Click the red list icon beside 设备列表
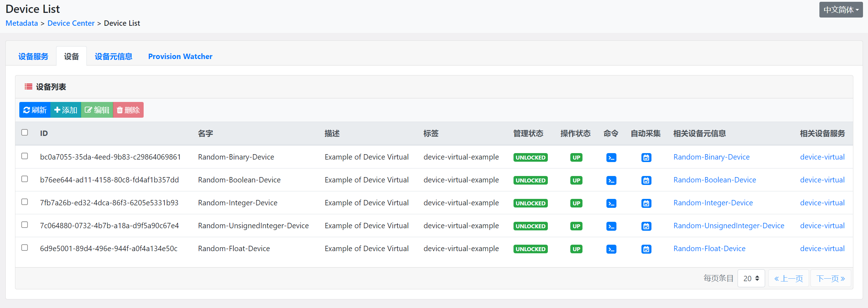This screenshot has height=308, width=868. [28, 87]
